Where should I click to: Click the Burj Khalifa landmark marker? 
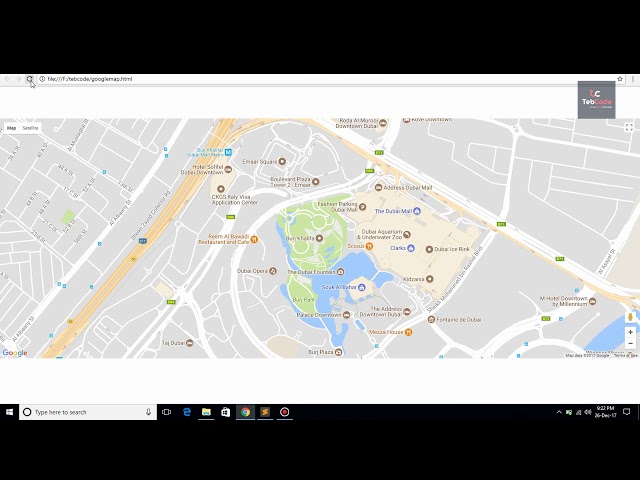click(319, 238)
